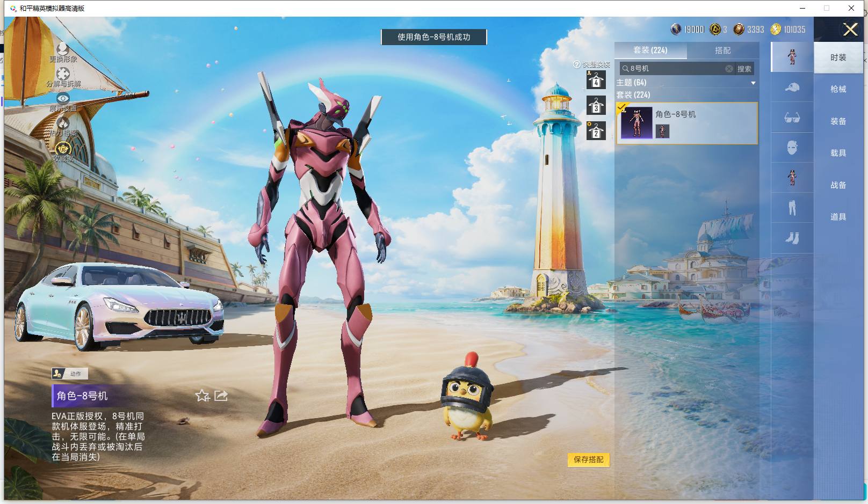Image resolution: width=868 pixels, height=504 pixels.
Task: Add 角色-8号机 to favorites with star icon
Action: pos(202,396)
